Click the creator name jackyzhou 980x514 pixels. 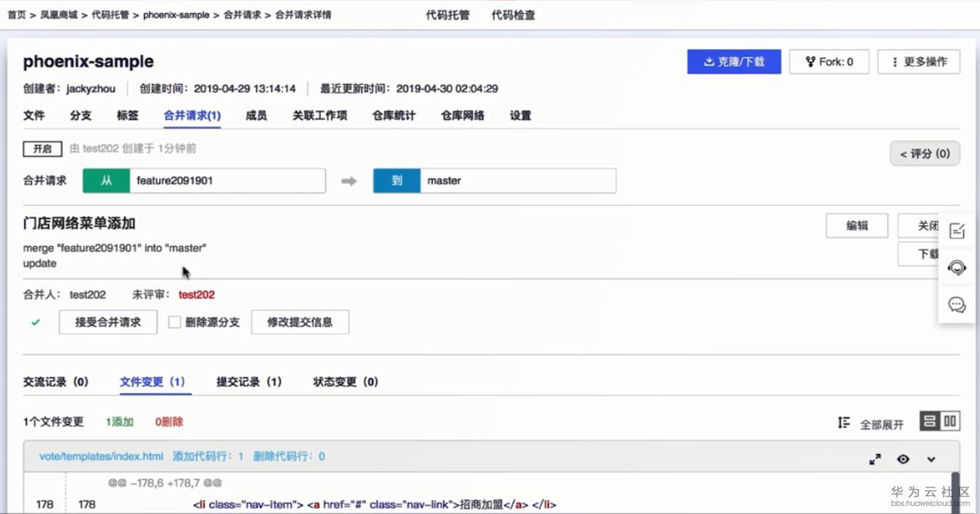coord(91,89)
